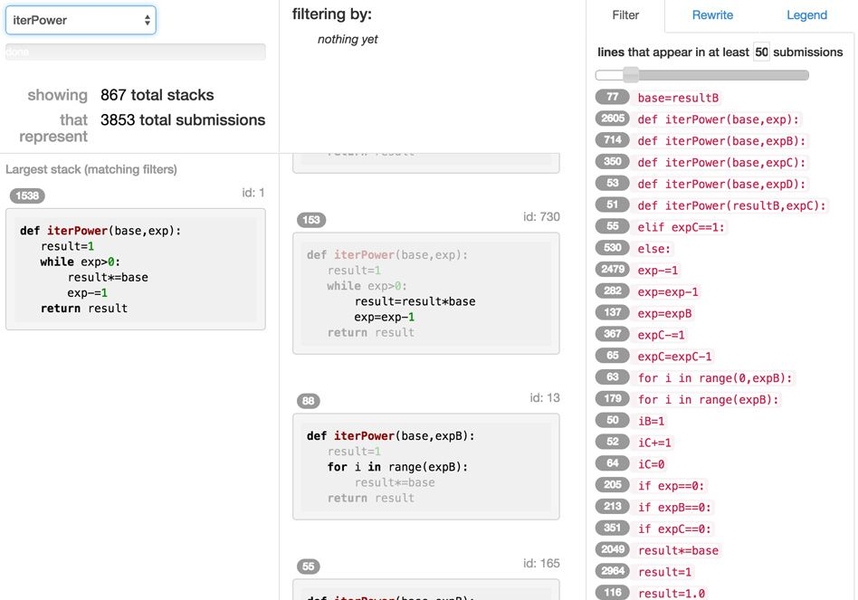Click the 2964 badge next to result=1
Viewport: 858px width, 600px height.
point(610,570)
